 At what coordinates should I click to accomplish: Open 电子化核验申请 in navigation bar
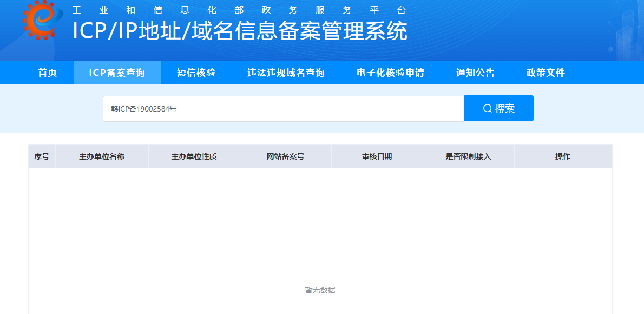390,73
